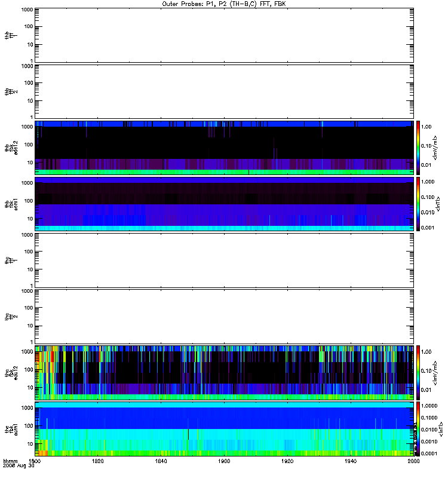Click the '1.0000' tick on thc scm1 color bar
448x478 pixels.
[429, 406]
